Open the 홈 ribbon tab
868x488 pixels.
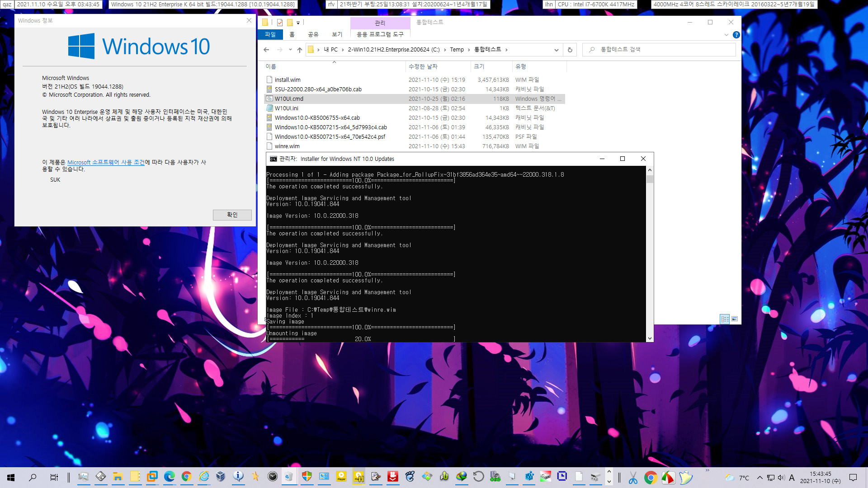pos(292,34)
